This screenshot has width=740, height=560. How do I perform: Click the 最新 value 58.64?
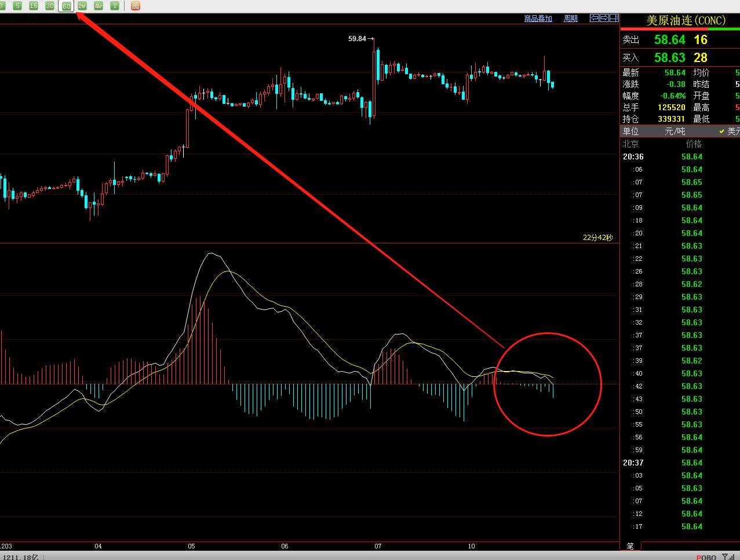click(675, 72)
